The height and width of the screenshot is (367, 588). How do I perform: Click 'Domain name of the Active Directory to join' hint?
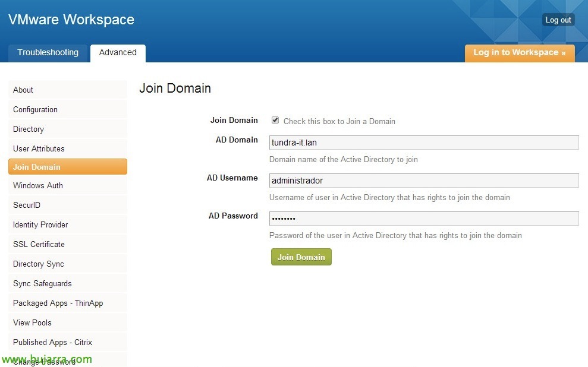(x=344, y=160)
